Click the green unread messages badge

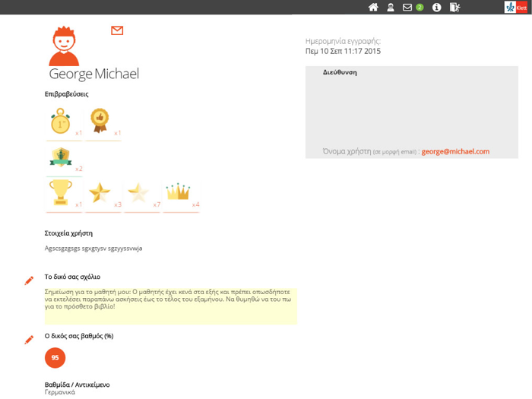coord(420,7)
